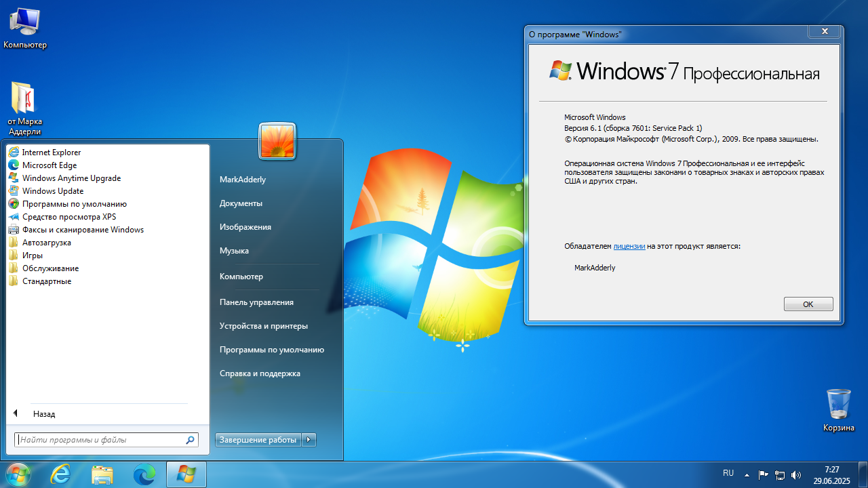
Task: Open the Программы по умолчанию list icon
Action: pyautogui.click(x=14, y=204)
